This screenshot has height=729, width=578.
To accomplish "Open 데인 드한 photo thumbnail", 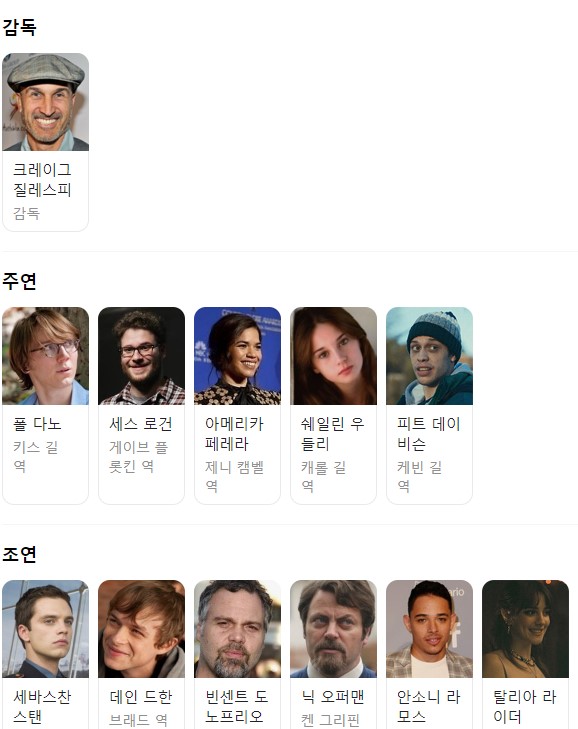I will [141, 629].
